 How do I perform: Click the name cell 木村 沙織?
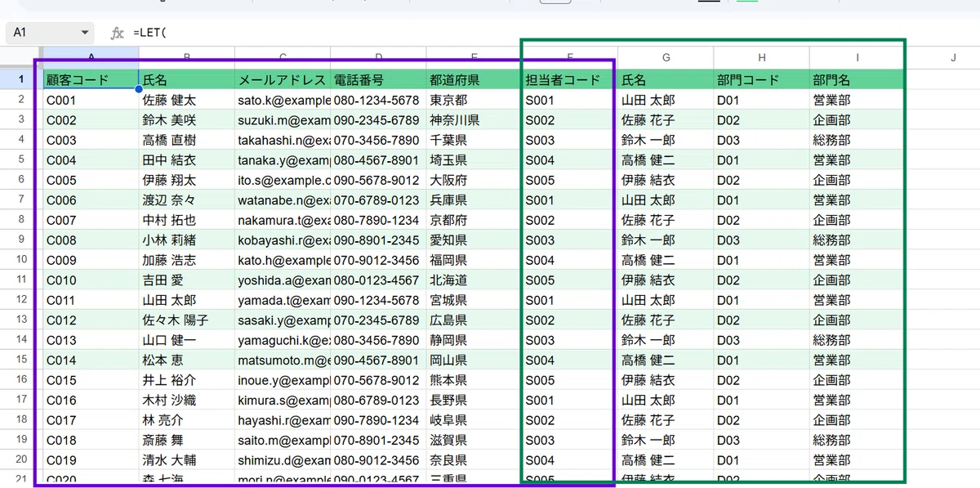click(187, 401)
